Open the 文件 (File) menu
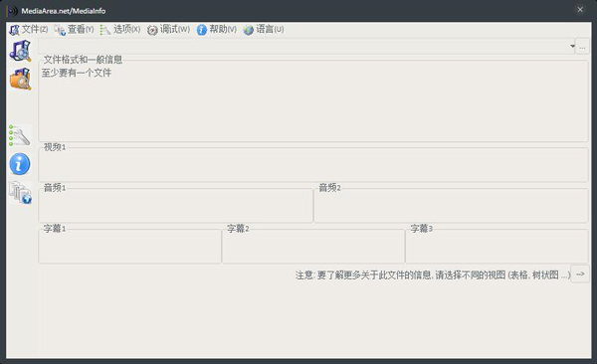Screen dimensions: 597x364 click(x=29, y=29)
